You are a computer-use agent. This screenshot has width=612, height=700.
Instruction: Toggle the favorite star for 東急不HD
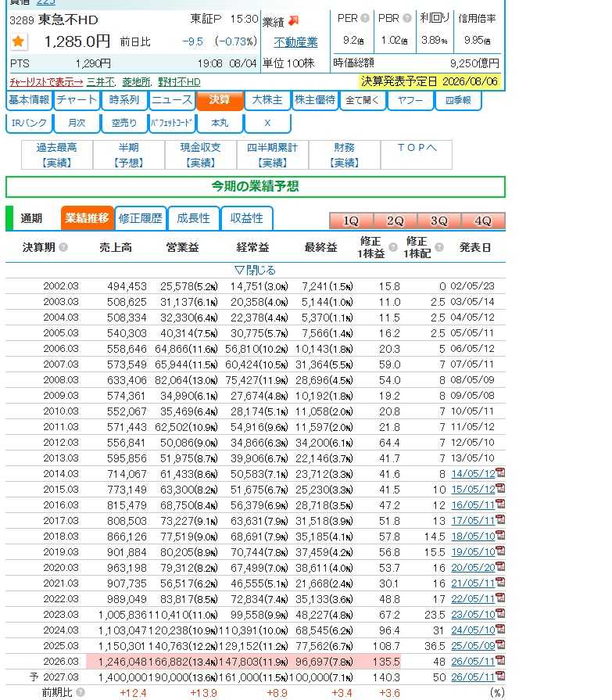pos(18,42)
